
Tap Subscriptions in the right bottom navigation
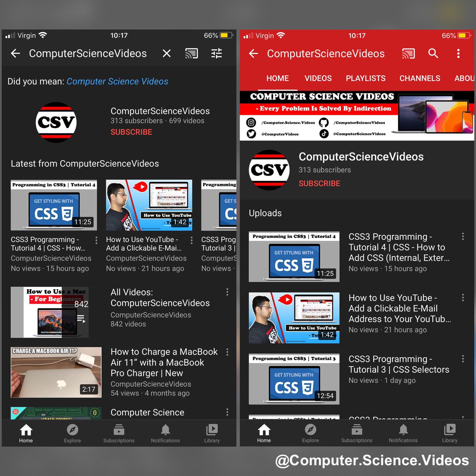point(357,434)
